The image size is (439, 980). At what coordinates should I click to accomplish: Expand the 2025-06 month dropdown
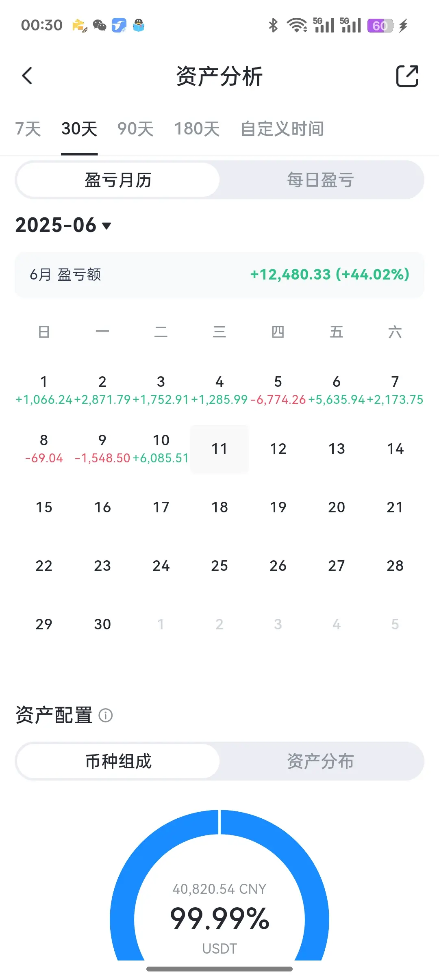[x=63, y=225]
